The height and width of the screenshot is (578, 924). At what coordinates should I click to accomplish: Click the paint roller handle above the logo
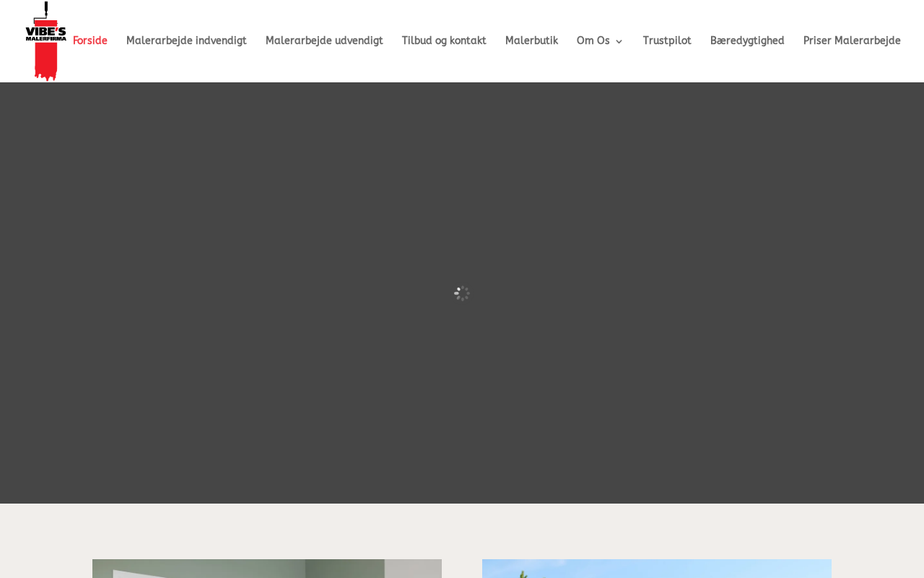[45, 9]
